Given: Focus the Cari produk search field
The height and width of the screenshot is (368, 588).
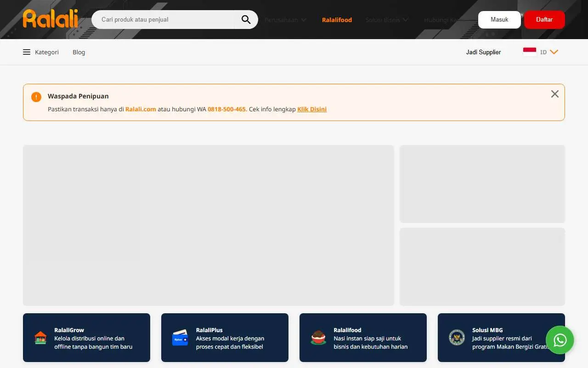Looking at the screenshot, I should tap(168, 19).
